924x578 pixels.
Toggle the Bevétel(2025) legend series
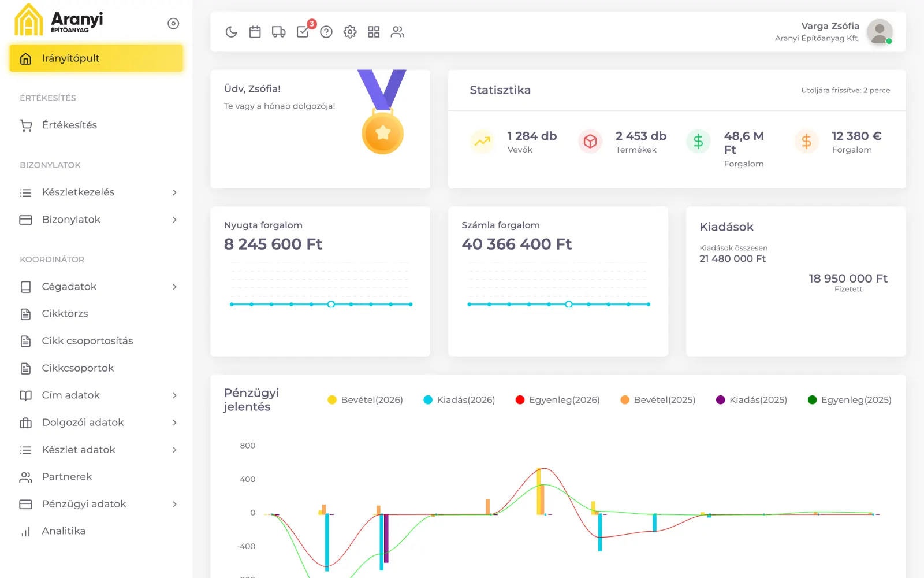pyautogui.click(x=658, y=400)
